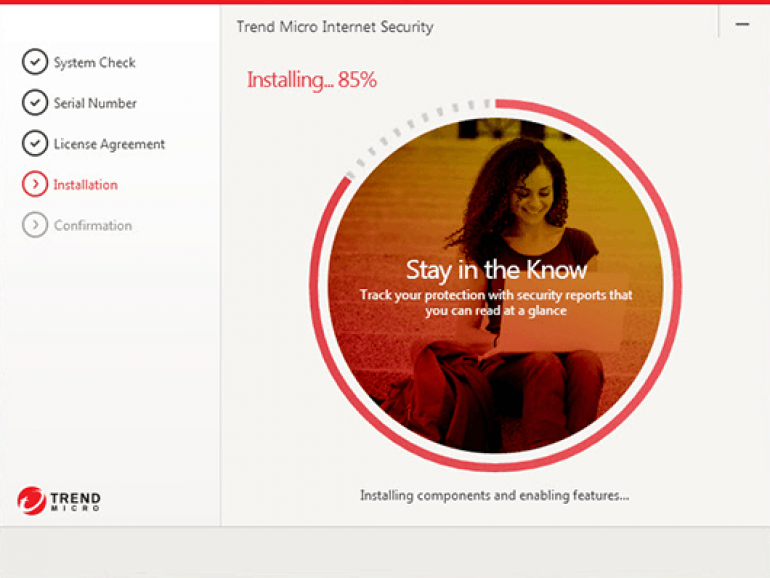Screen dimensions: 770x578
Task: Click the 'Trend Micro Internet Security' title
Action: 335,27
